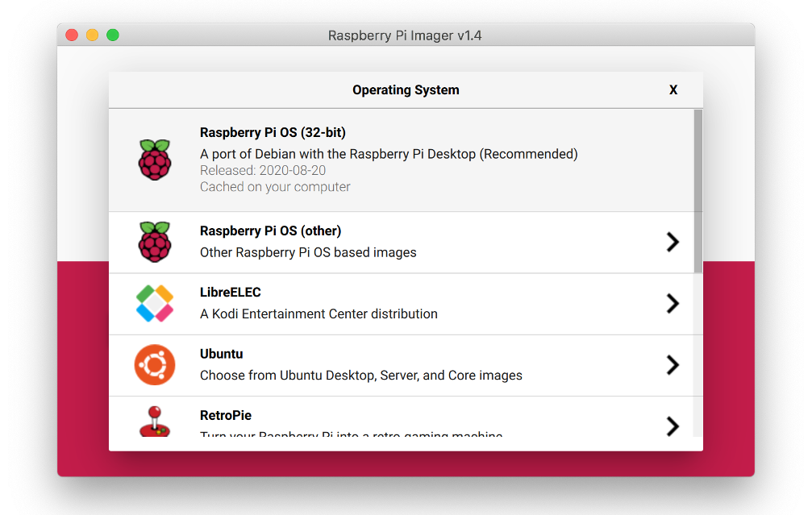The width and height of the screenshot is (812, 515).
Task: Select the RetroPie title text
Action: click(x=226, y=416)
